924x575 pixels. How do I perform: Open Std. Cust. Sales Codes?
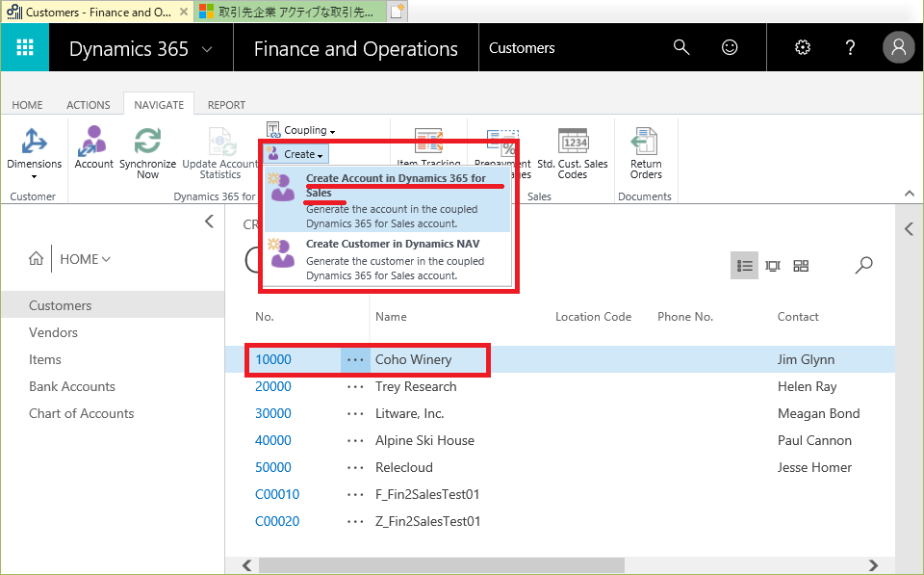point(572,153)
